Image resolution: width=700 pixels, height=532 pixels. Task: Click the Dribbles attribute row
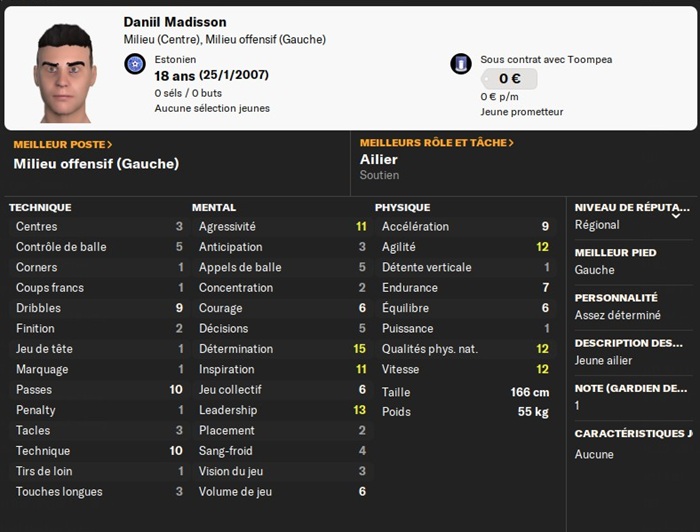pos(99,308)
